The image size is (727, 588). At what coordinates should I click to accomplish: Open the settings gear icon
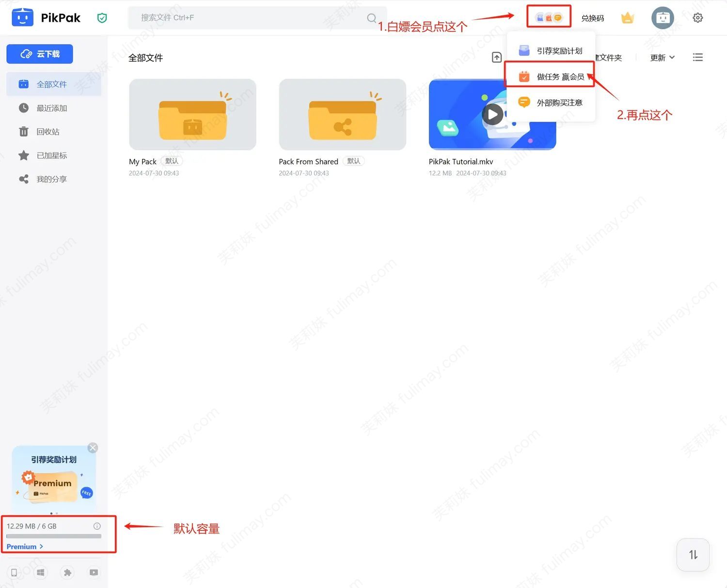pos(697,18)
